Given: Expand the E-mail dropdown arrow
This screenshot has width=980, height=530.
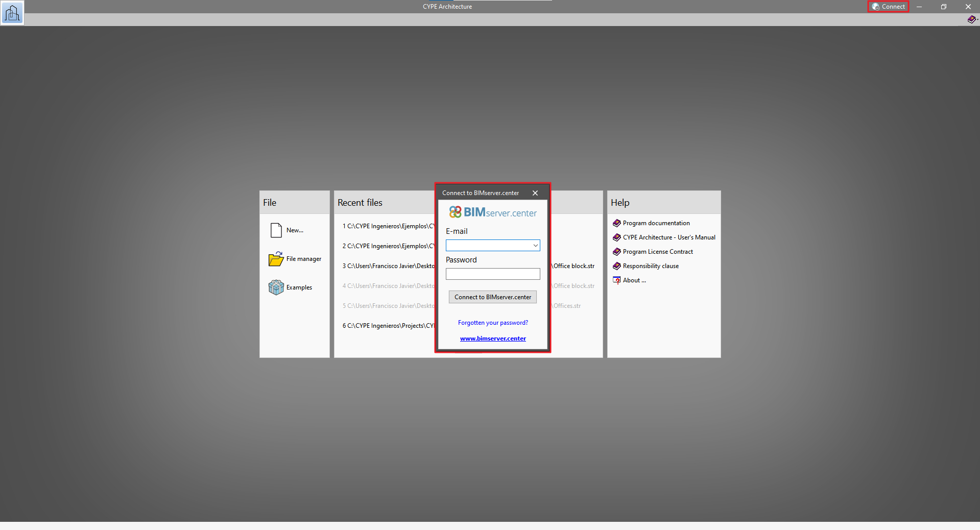Looking at the screenshot, I should pos(535,246).
